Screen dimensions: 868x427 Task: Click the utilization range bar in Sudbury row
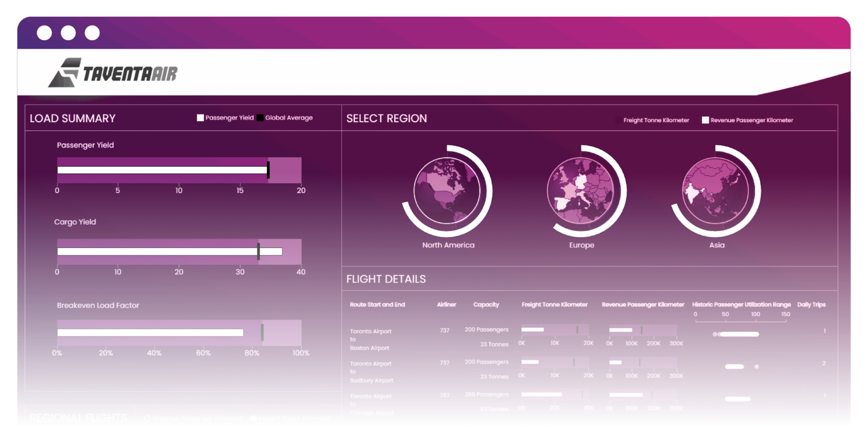[x=735, y=367]
